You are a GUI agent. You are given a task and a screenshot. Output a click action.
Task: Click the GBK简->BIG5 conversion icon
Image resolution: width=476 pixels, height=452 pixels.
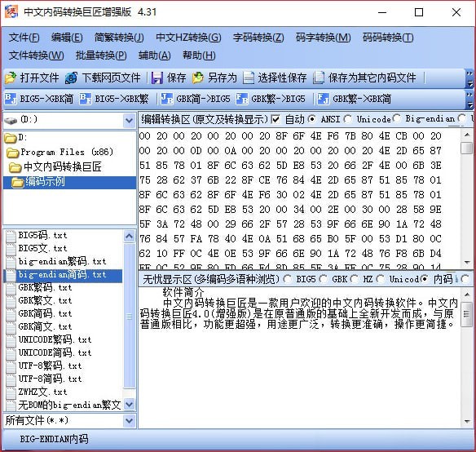(166, 99)
